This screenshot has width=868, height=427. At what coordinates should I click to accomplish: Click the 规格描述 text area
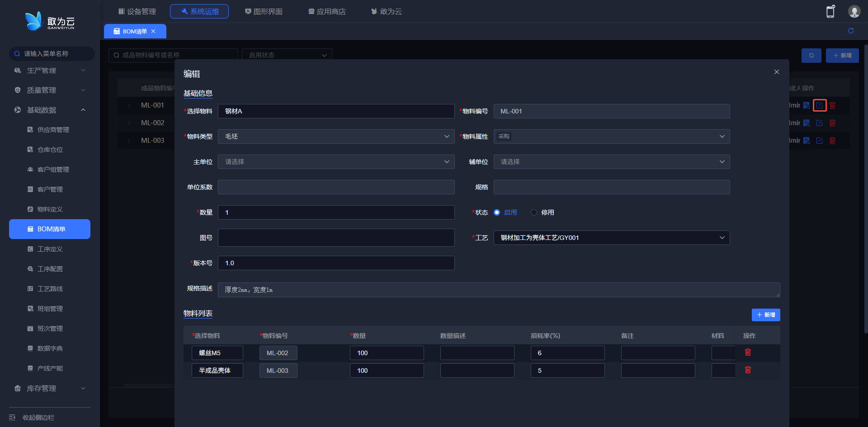point(498,290)
